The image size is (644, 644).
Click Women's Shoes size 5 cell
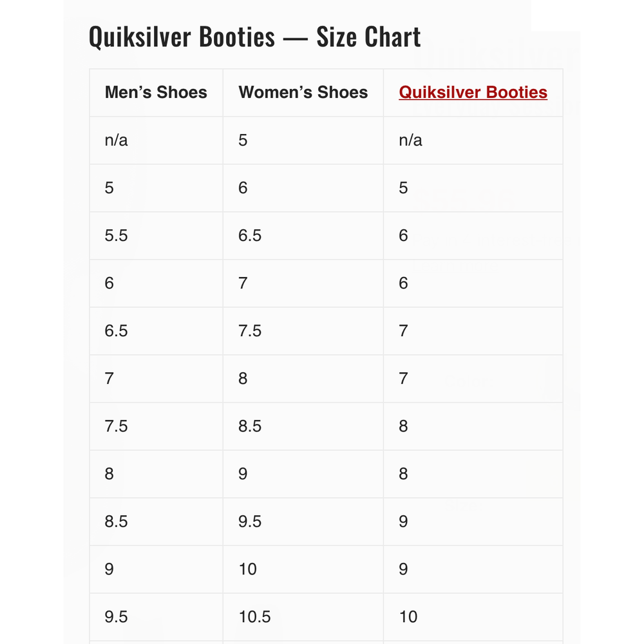pyautogui.click(x=243, y=140)
